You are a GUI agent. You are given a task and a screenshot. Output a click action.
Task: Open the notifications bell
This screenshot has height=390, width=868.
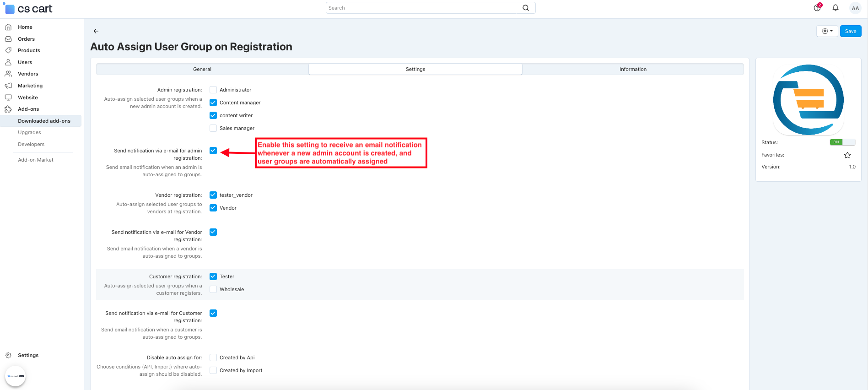[835, 8]
